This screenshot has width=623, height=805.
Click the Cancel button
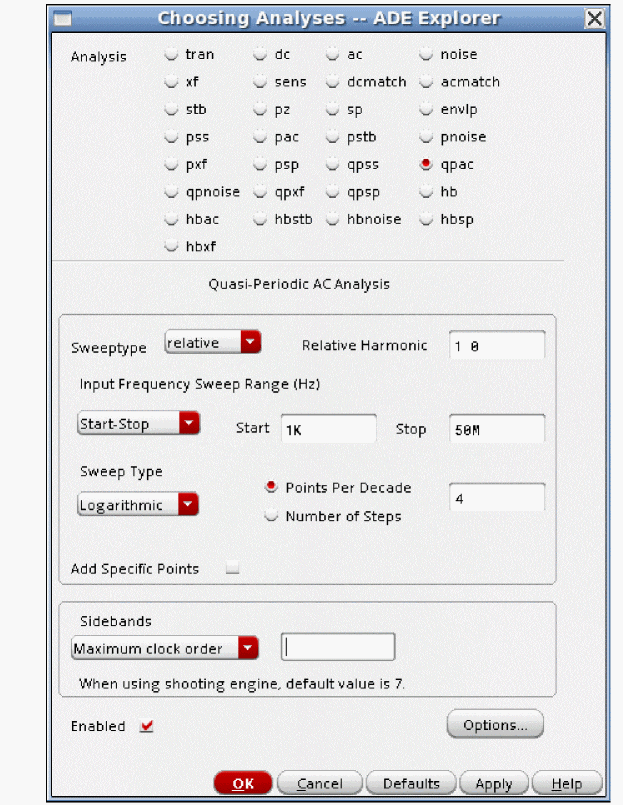coord(320,783)
